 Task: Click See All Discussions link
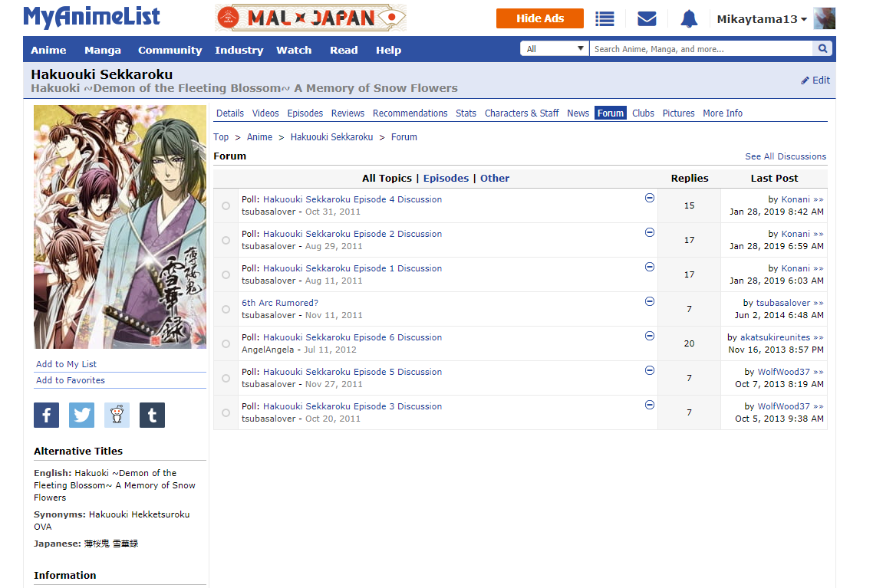786,156
